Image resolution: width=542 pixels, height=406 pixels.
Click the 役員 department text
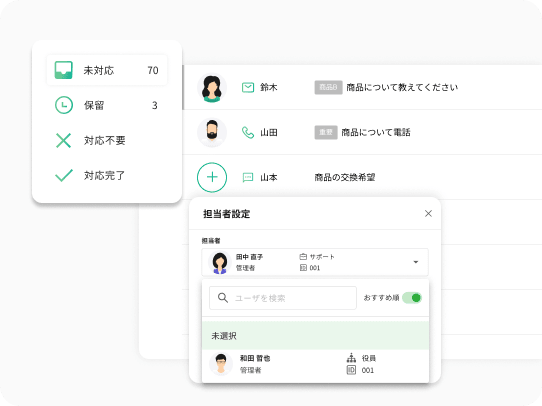[369, 358]
